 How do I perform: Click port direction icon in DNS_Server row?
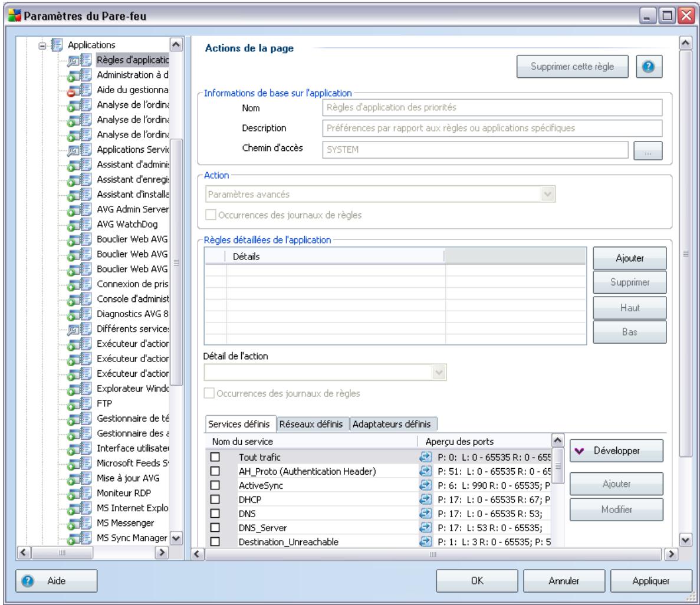click(425, 528)
